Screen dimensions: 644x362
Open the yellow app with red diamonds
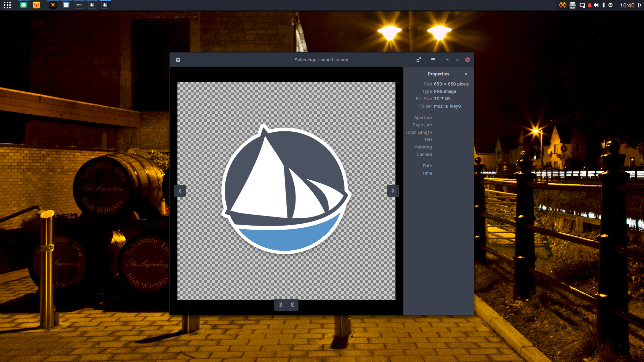(x=37, y=5)
